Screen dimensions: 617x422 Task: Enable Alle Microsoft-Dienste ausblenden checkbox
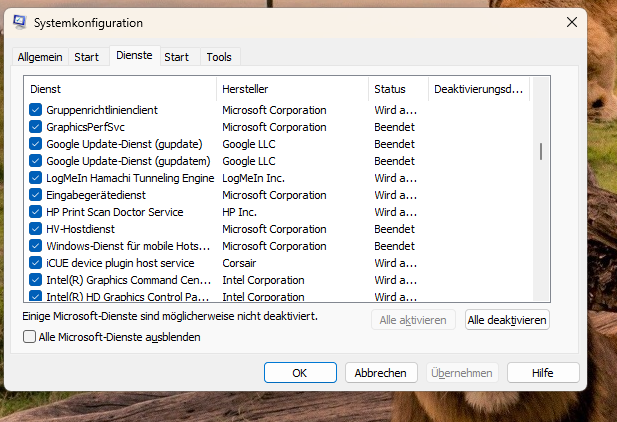tap(30, 337)
